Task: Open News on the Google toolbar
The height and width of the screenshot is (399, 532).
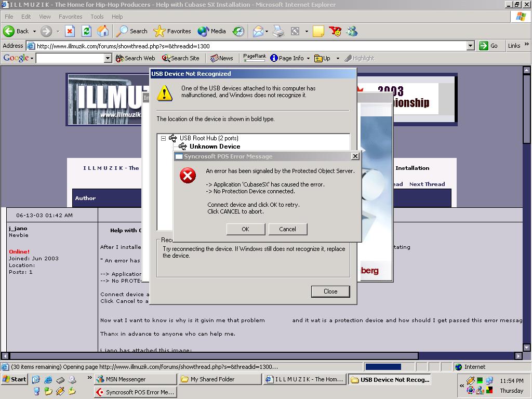Action: pyautogui.click(x=221, y=58)
